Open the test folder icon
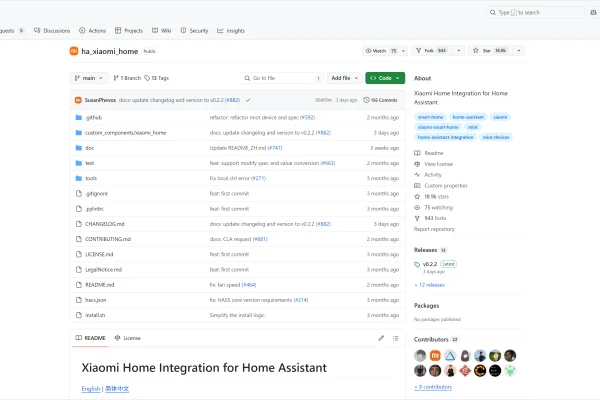Screen dimensions: 600x400 [x=79, y=163]
